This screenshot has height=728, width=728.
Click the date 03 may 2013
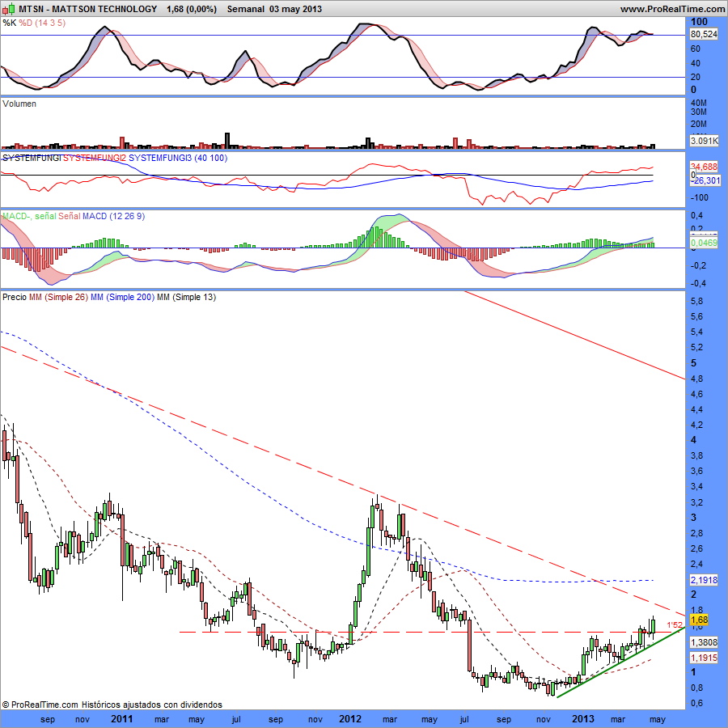point(295,9)
